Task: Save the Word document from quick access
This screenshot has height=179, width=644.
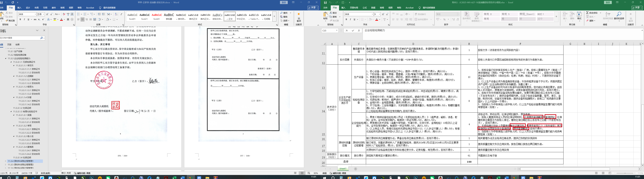Action: 1,2
